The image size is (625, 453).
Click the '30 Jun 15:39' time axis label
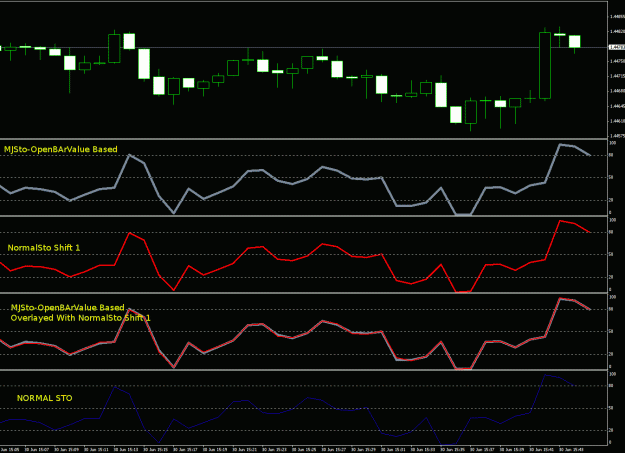(512, 449)
